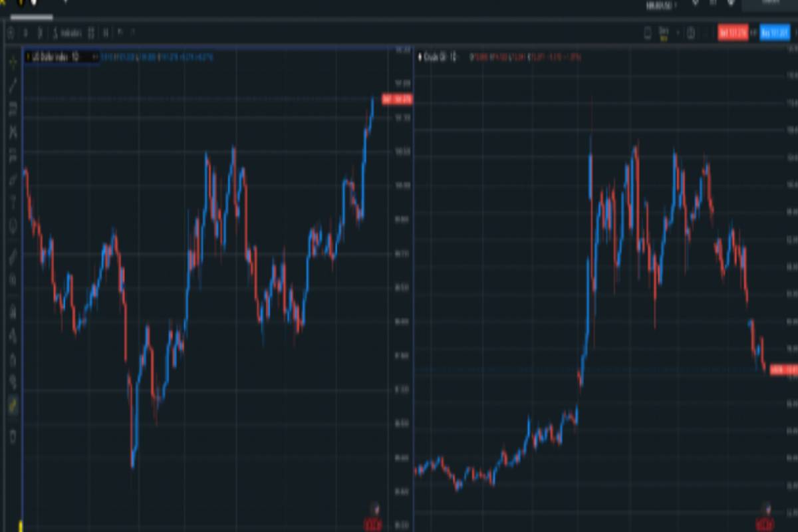
Task: Open the trash/remove drawings icon at toolbar bottom
Action: click(13, 436)
